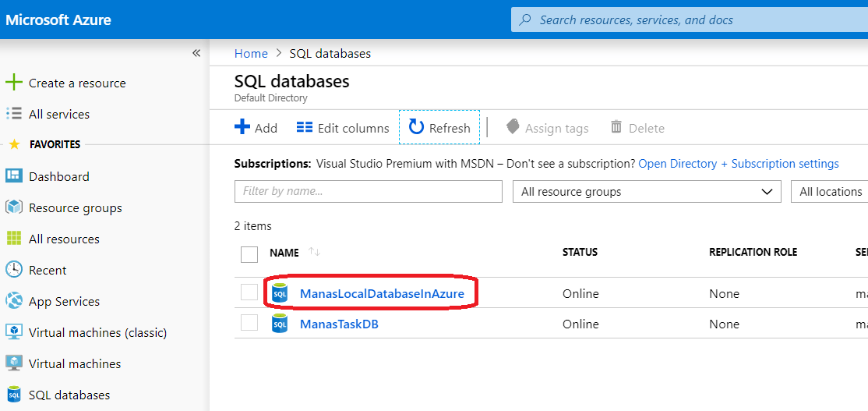Screen dimensions: 868x411
Task: Open All services in sidebar
Action: pos(58,114)
